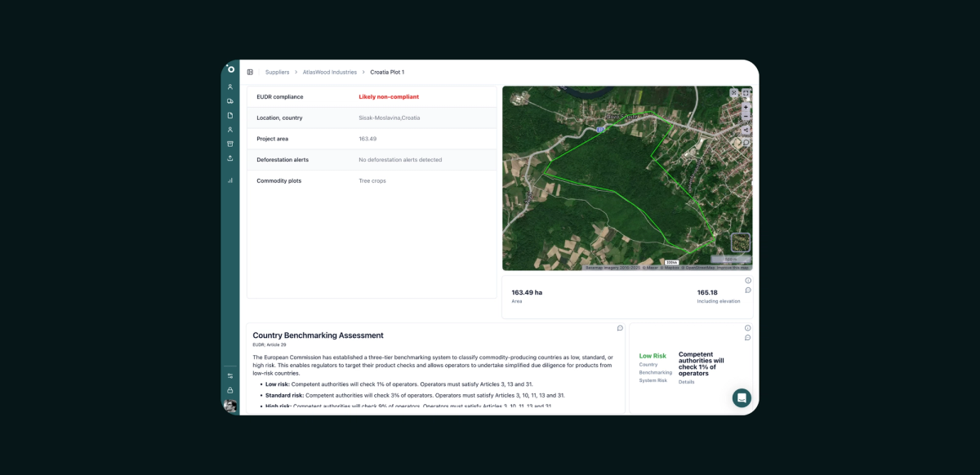This screenshot has height=475, width=980.
Task: Open info icon on the area card
Action: pos(748,281)
